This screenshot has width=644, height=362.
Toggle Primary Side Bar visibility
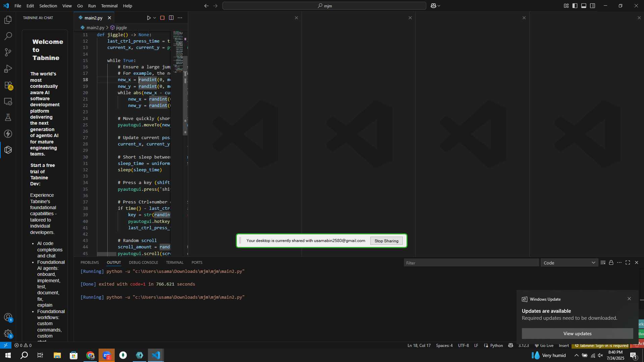pos(575,6)
